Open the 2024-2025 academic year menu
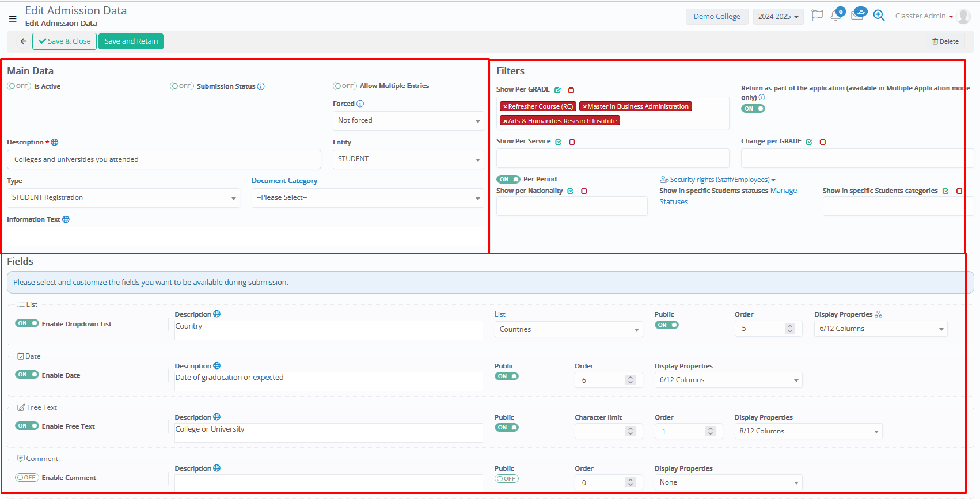 point(778,17)
